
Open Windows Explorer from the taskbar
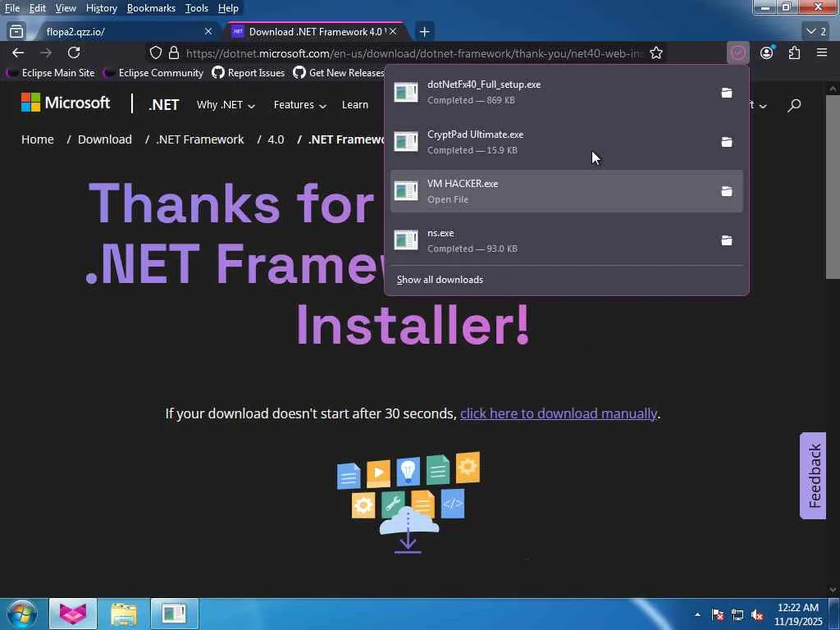[124, 614]
